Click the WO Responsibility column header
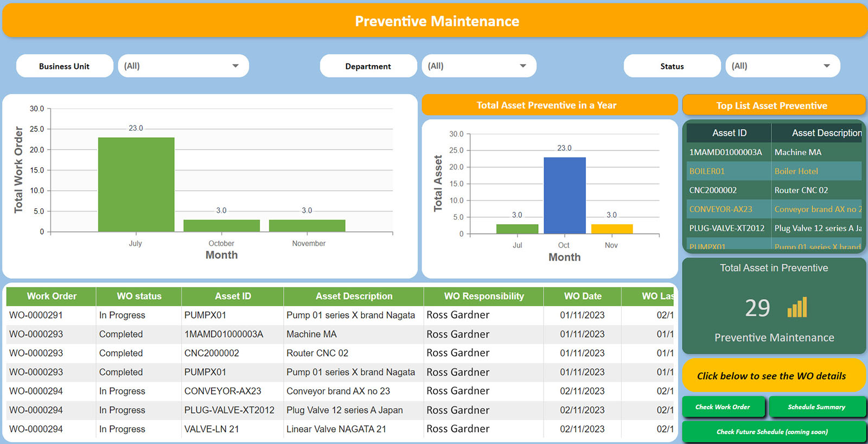The image size is (868, 444). (483, 296)
